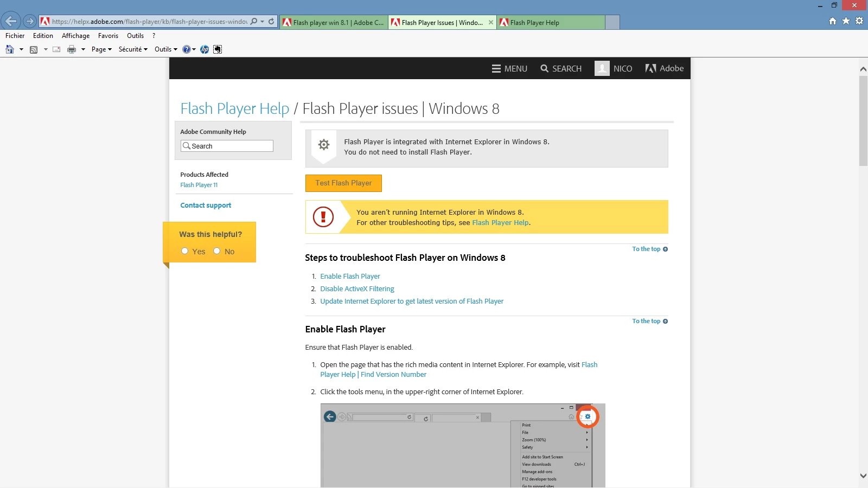This screenshot has width=868, height=488.
Task: Open the Edition menu
Action: (43, 36)
